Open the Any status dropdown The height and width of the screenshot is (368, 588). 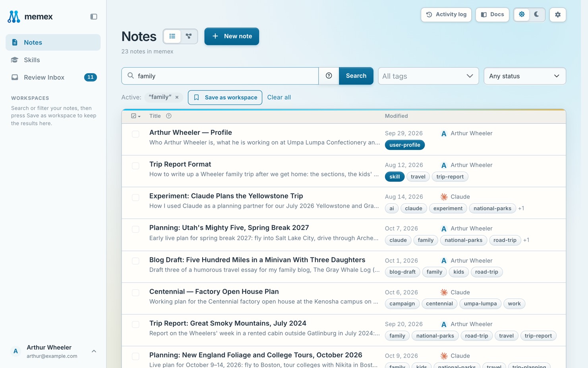pyautogui.click(x=524, y=76)
